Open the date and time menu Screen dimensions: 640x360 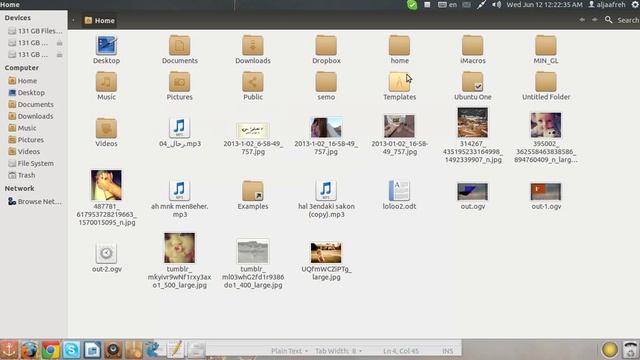pos(544,5)
